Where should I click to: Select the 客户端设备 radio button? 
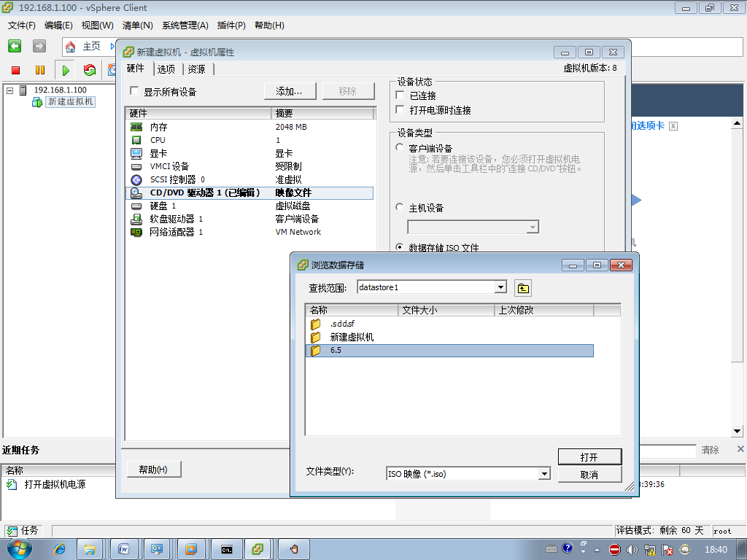pyautogui.click(x=400, y=147)
